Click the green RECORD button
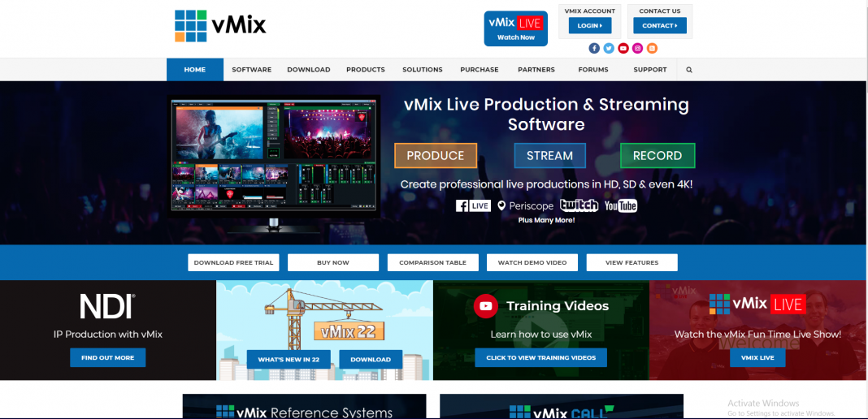 point(658,155)
